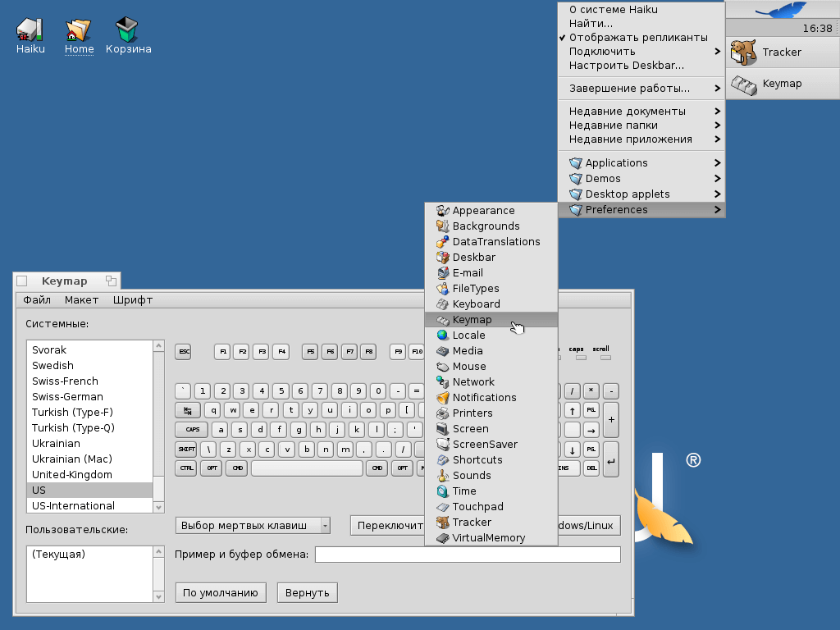Open Sounds preferences

pos(491,475)
